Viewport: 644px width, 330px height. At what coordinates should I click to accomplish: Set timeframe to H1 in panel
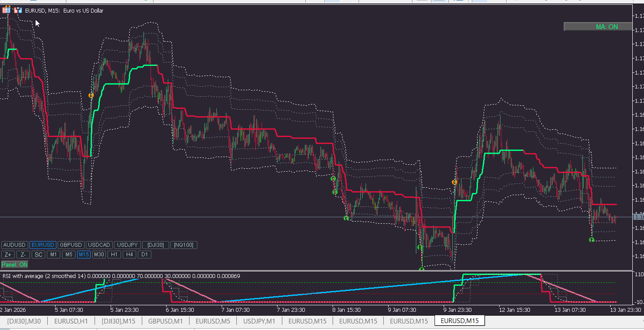coord(114,255)
